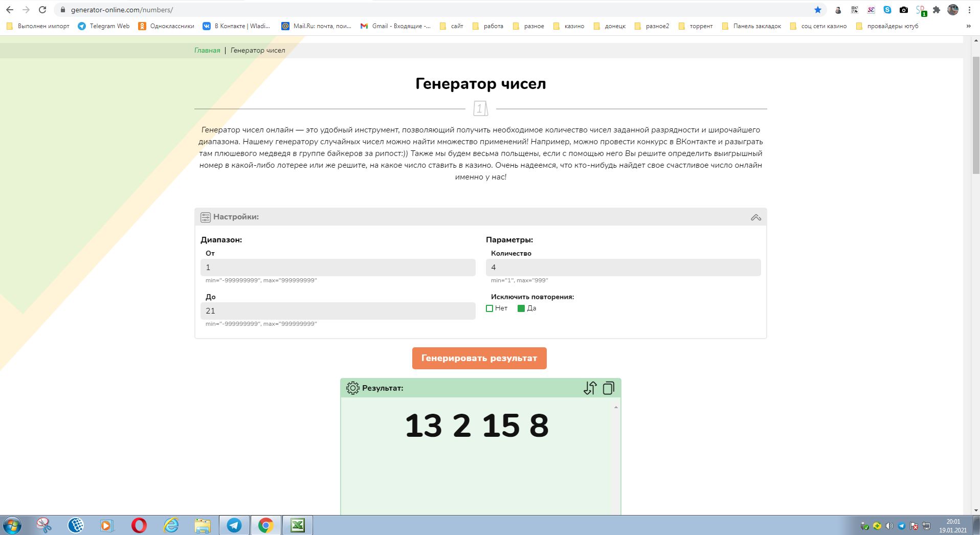Open the торрент bookmarks folder
This screenshot has width=980, height=535.
[696, 26]
